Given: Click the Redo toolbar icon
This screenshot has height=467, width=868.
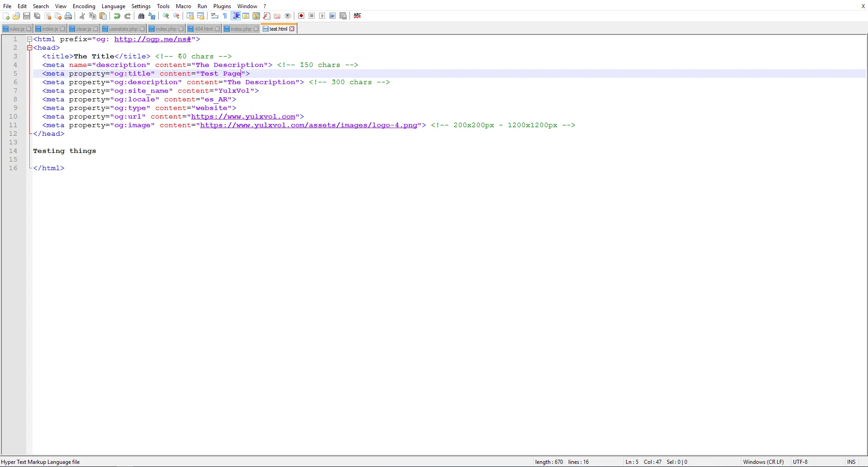Looking at the screenshot, I should click(x=127, y=16).
